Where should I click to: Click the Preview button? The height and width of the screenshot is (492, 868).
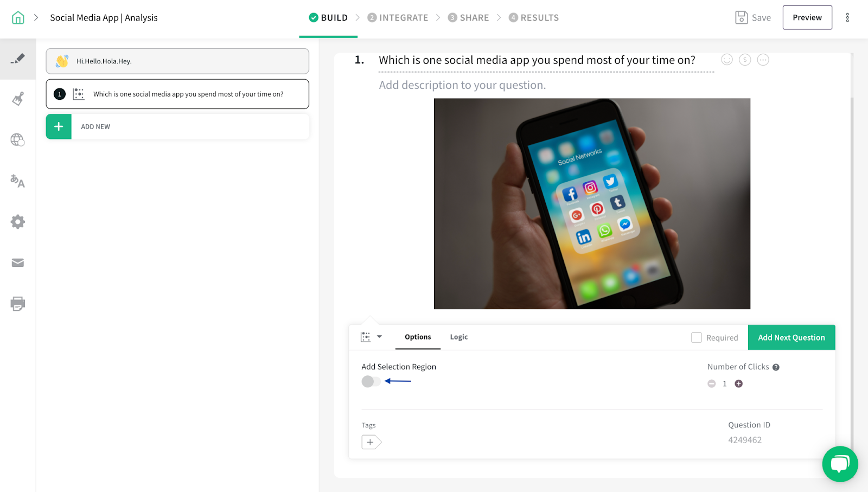[807, 17]
